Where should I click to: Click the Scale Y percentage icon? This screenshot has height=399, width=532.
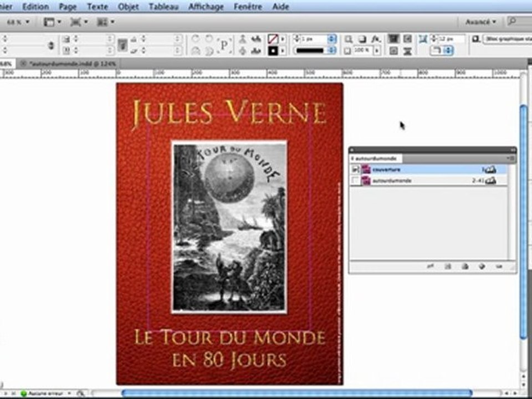pos(66,51)
